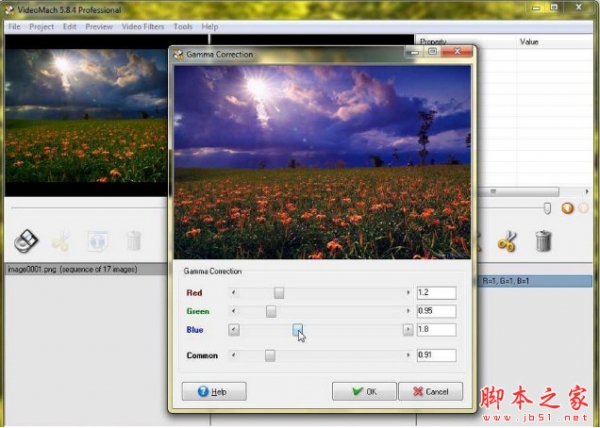This screenshot has height=428, width=600.
Task: Click right arrow of the Red slider
Action: [408, 293]
